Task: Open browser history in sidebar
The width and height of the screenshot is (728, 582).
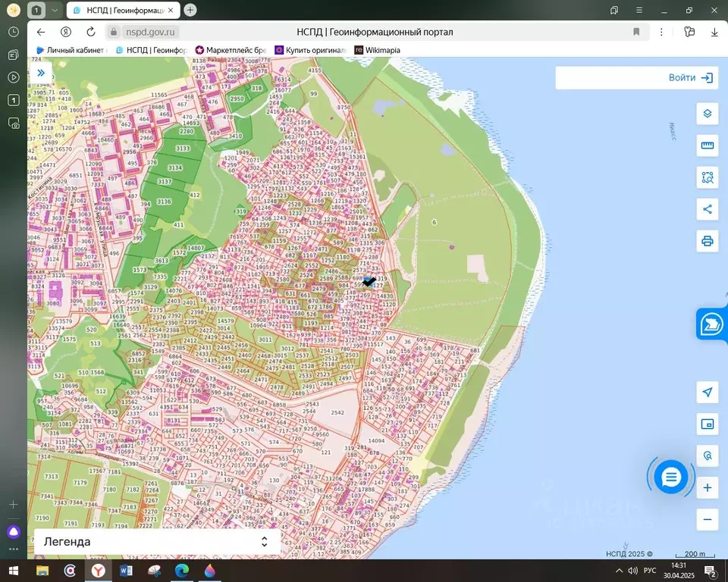Action: 14,32
